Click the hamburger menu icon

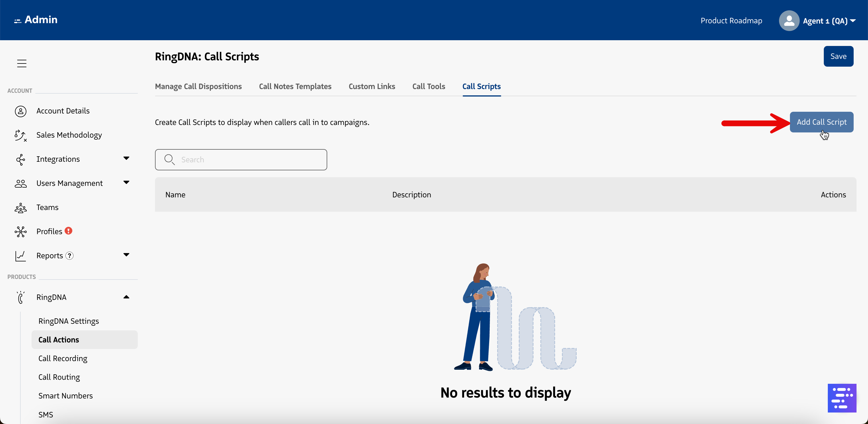[22, 63]
